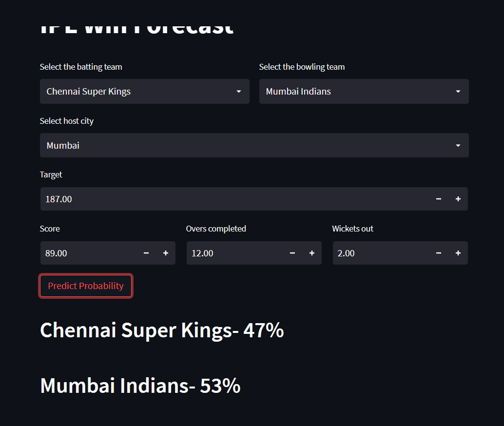
Task: Click the Mumbai host city chevron
Action: pos(458,145)
